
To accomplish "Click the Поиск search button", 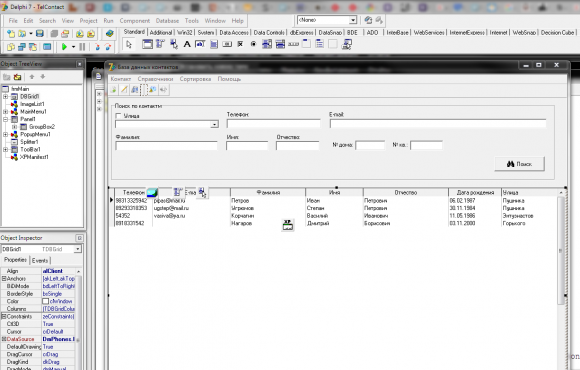I will (x=519, y=164).
